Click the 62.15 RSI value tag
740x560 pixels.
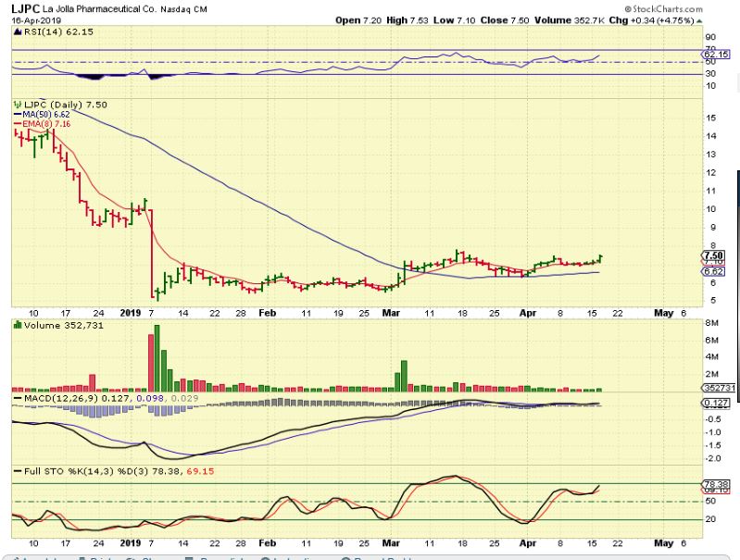pyautogui.click(x=716, y=55)
